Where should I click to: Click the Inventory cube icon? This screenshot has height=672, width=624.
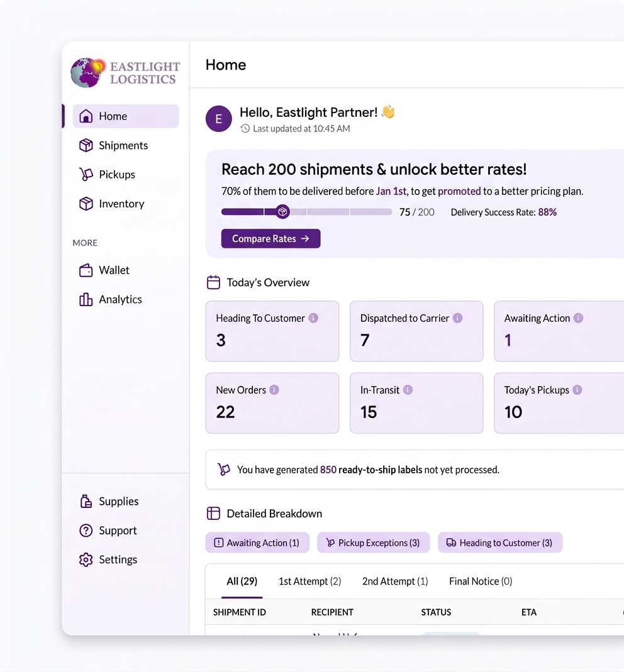coord(86,204)
